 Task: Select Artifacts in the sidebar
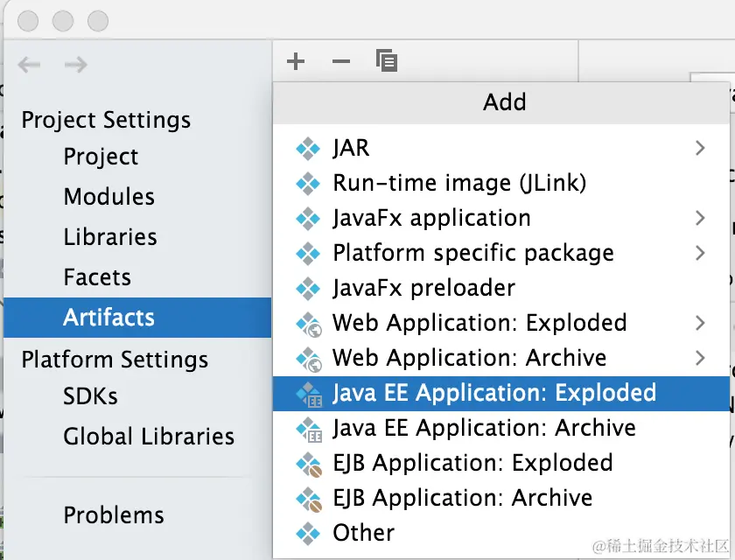pyautogui.click(x=137, y=318)
